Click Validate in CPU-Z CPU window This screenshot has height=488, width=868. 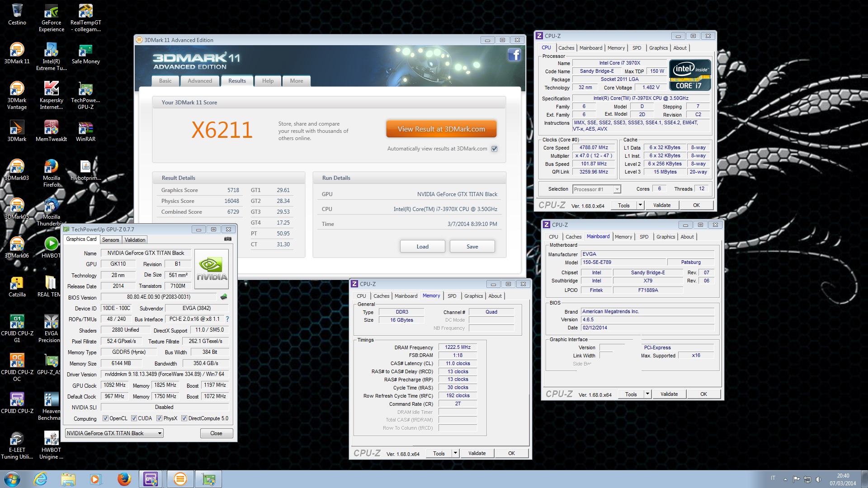click(662, 205)
